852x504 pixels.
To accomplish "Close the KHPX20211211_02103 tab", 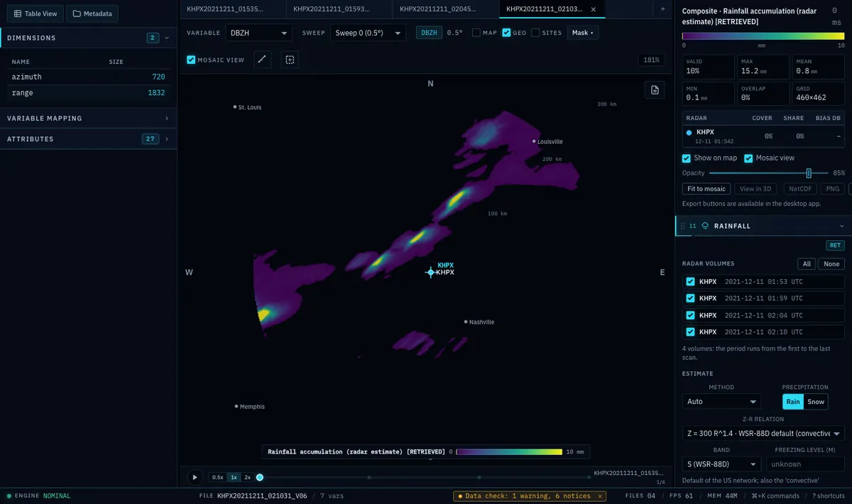I will point(594,9).
